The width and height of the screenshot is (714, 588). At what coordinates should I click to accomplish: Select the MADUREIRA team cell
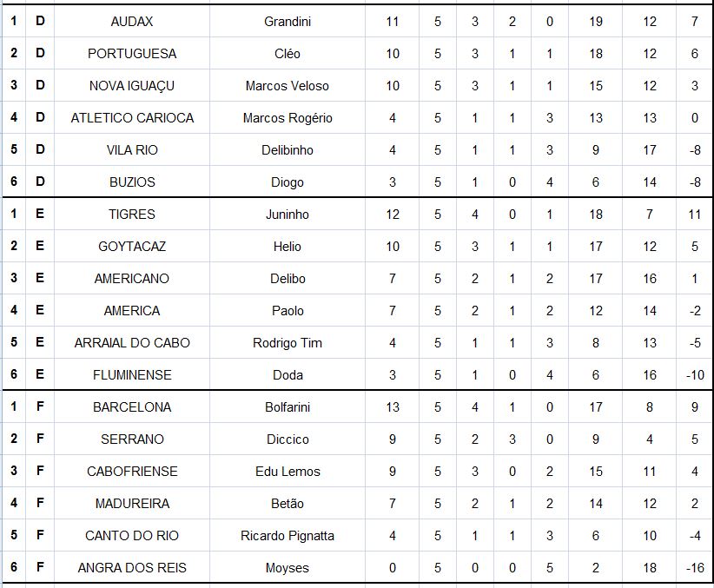click(132, 504)
